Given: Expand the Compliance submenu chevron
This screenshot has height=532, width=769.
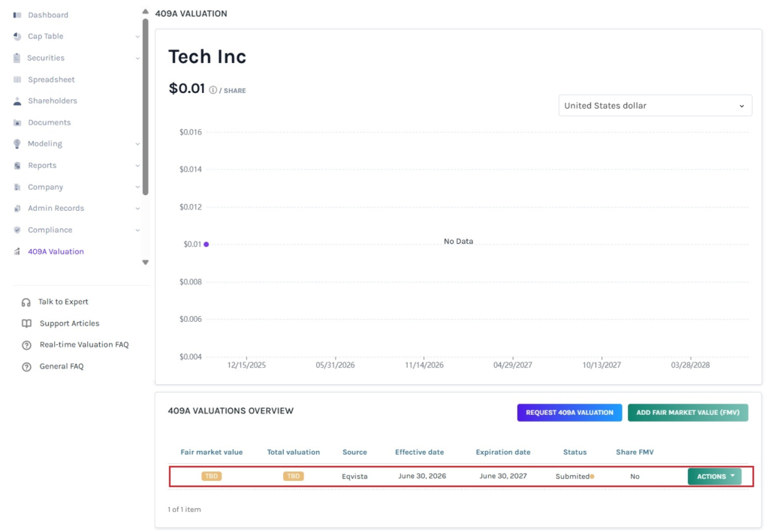Looking at the screenshot, I should [x=137, y=230].
